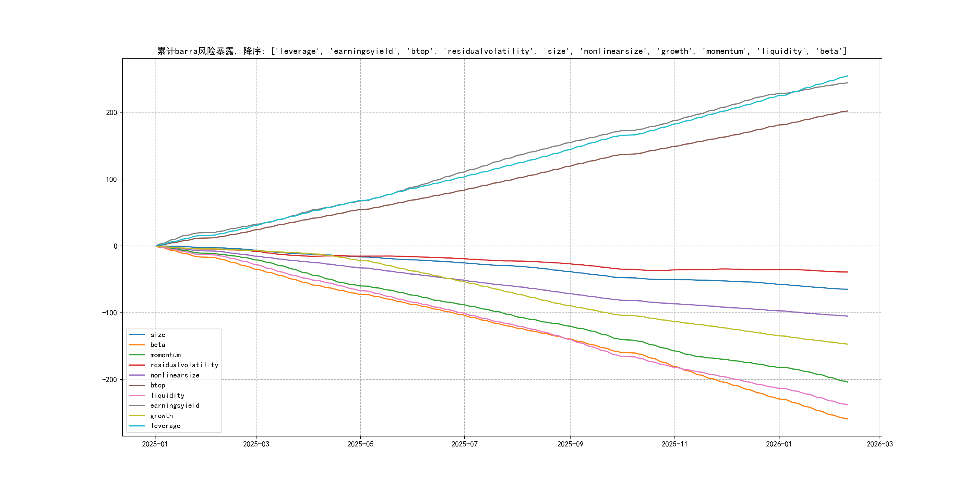This screenshot has height=490, width=980.
Task: Click the green momentum legend line swatch
Action: point(137,355)
